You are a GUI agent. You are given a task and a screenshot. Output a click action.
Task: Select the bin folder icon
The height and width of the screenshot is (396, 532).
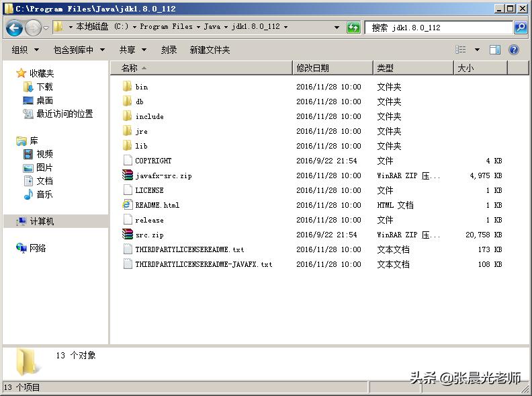pos(127,86)
